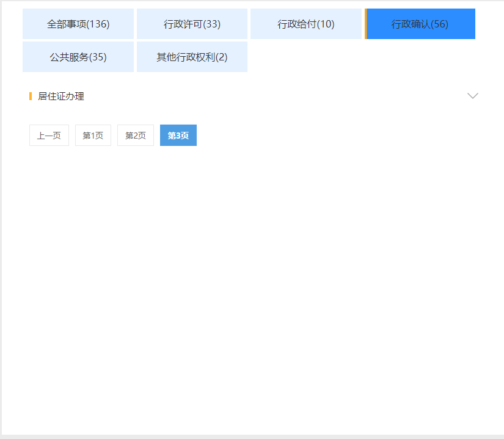This screenshot has height=439, width=504.
Task: View the 10 administrative payment items
Action: coord(305,24)
